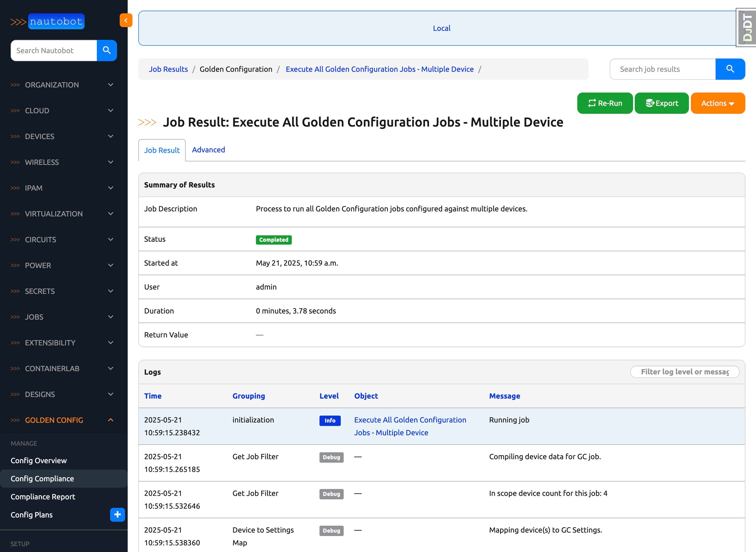
Task: Click the Filter log level input field
Action: coord(684,372)
